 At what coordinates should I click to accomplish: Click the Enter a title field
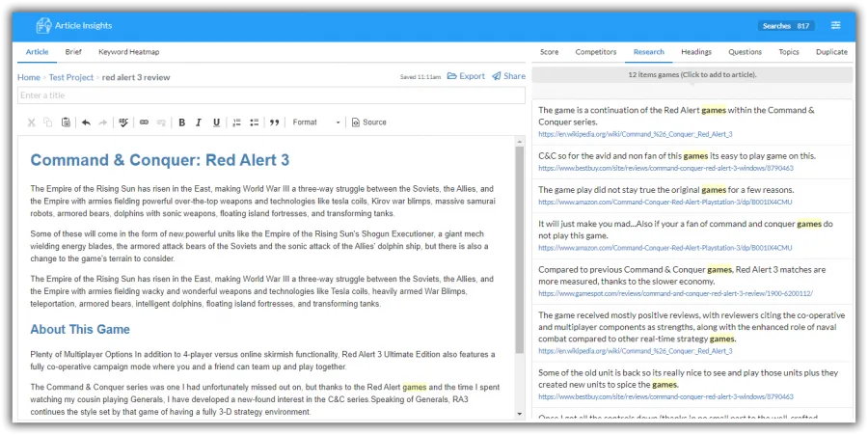[271, 95]
